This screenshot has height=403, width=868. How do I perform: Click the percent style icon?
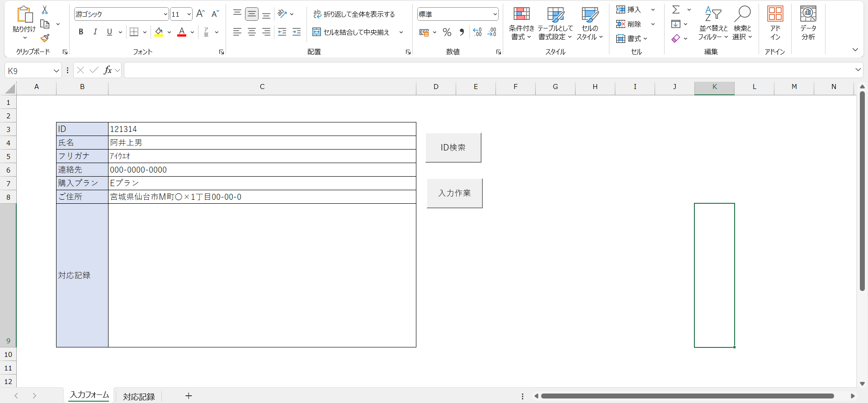point(447,32)
